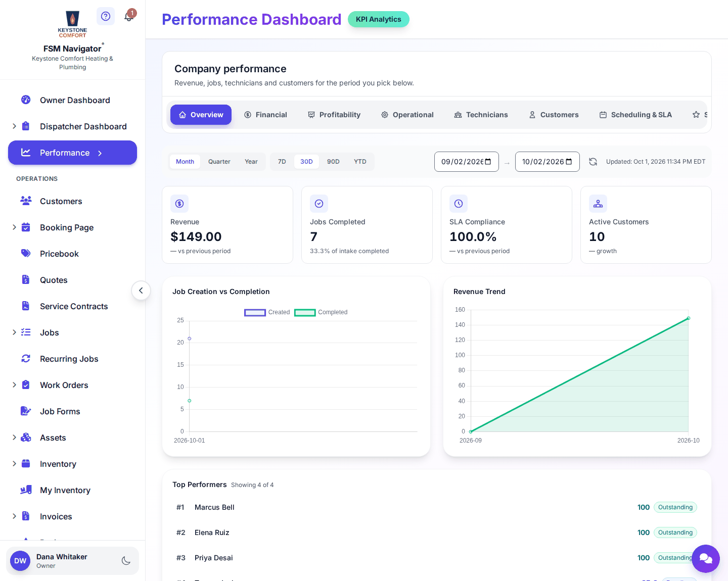728x581 pixels.
Task: Toggle dark mode moon icon
Action: (126, 561)
